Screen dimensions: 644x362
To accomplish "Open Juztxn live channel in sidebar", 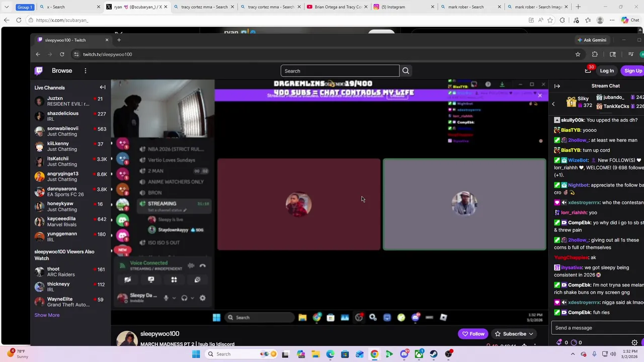I will coord(69,101).
